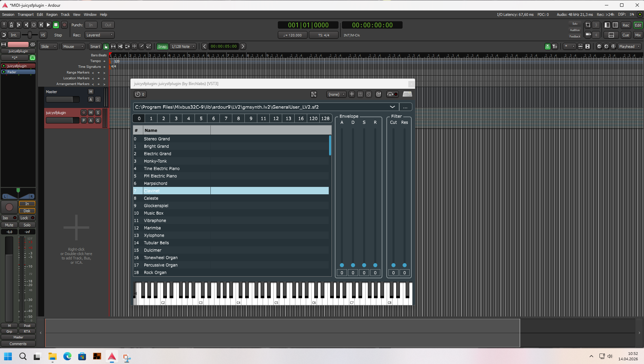Click the Mix window button
Screen dimensions: 644x364
(638, 35)
